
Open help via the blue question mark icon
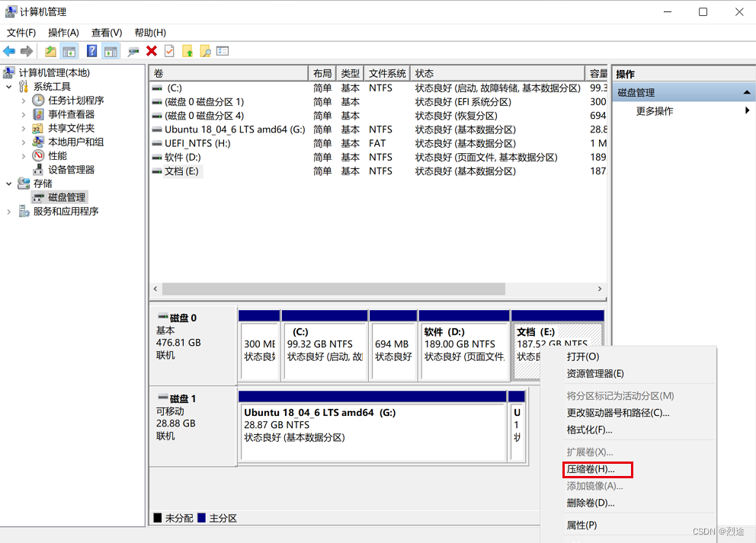[x=91, y=50]
